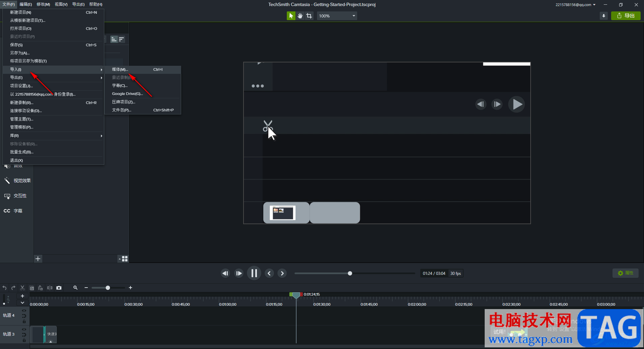Select the arrow Edit mode tool
Image resolution: width=644 pixels, height=349 pixels.
click(291, 16)
